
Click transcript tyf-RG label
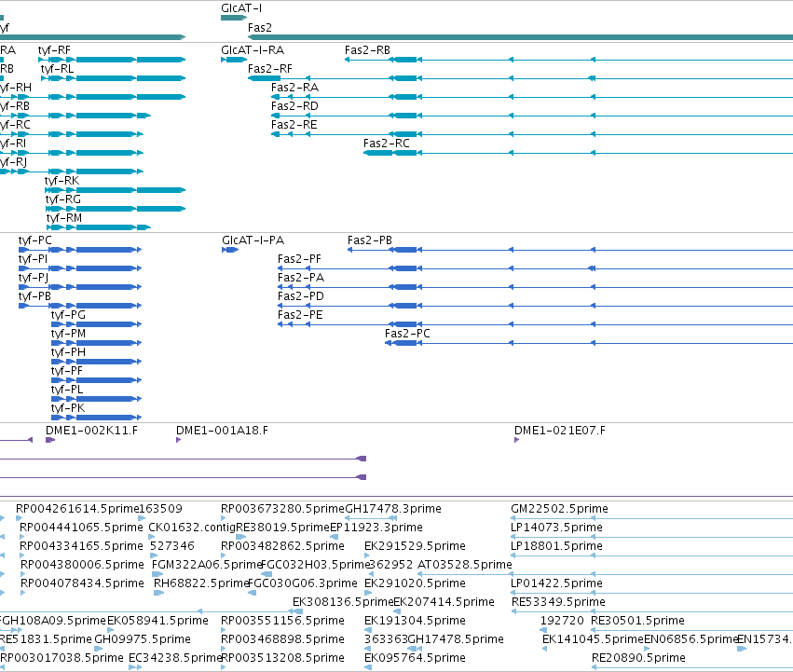[62, 199]
